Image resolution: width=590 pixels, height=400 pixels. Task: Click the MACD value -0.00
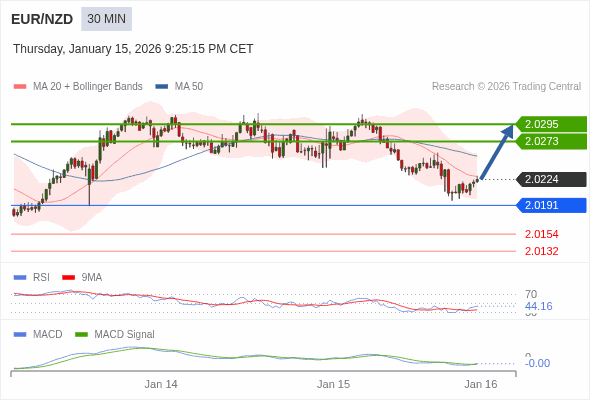coord(537,363)
